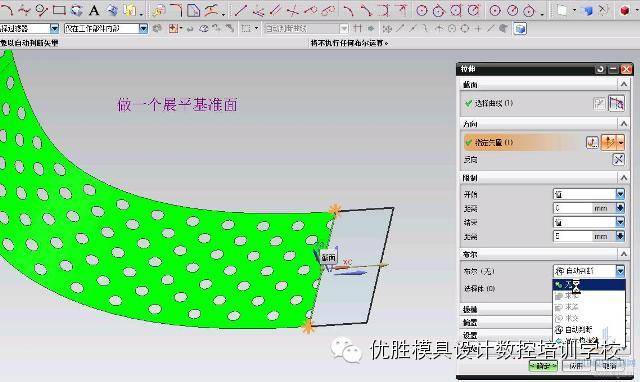Open the vector type dropdown arrow
Image resolution: width=640 pixels, height=382 pixels.
(621, 142)
